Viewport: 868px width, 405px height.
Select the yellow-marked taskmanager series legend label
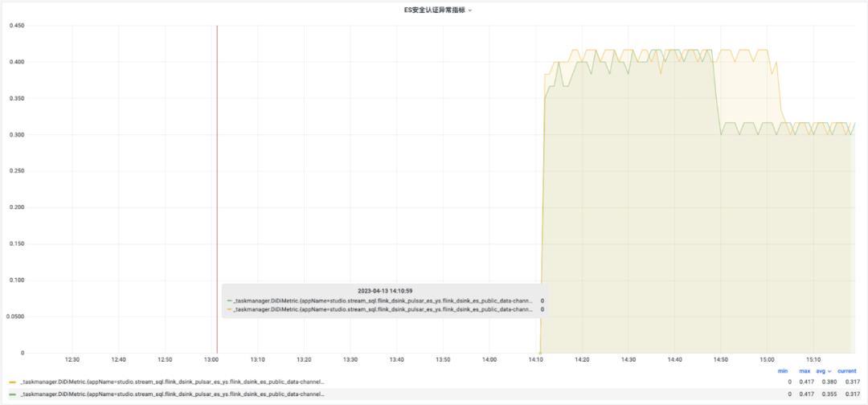click(x=172, y=382)
